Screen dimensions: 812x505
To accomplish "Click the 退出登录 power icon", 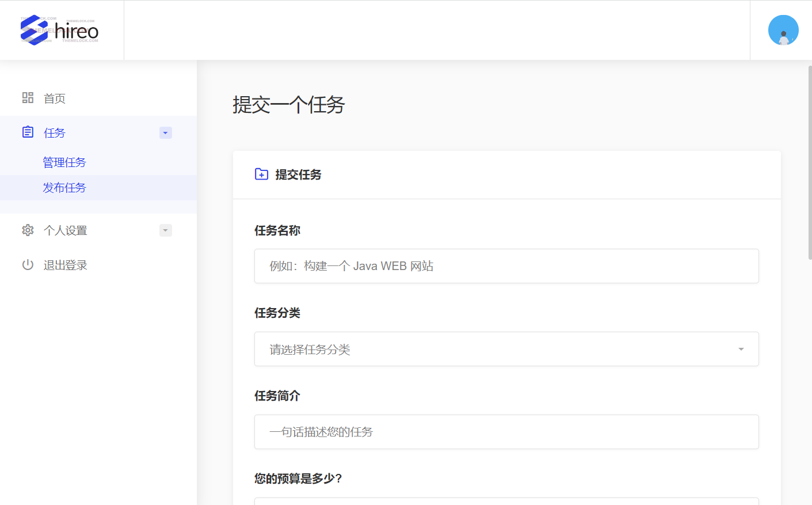I will coord(28,265).
